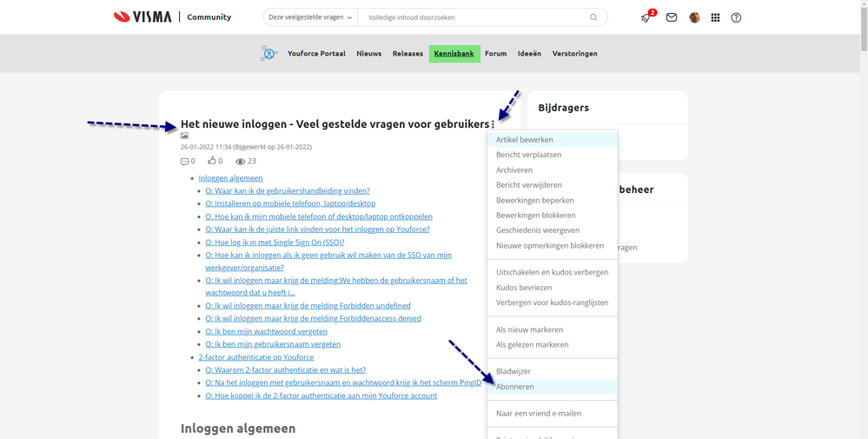The image size is (868, 439).
Task: Choose 'Uitschakelen en kudos verbergen'
Action: tap(553, 272)
